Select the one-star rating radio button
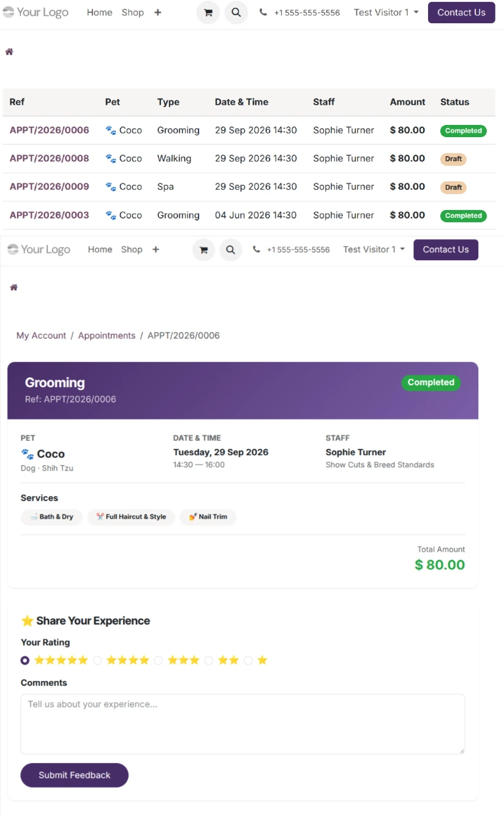This screenshot has height=815, width=504. coord(248,661)
